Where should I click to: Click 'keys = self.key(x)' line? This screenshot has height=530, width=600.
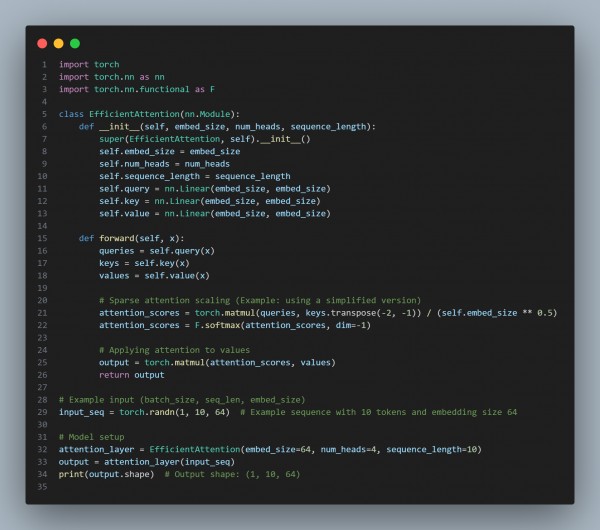pos(144,263)
